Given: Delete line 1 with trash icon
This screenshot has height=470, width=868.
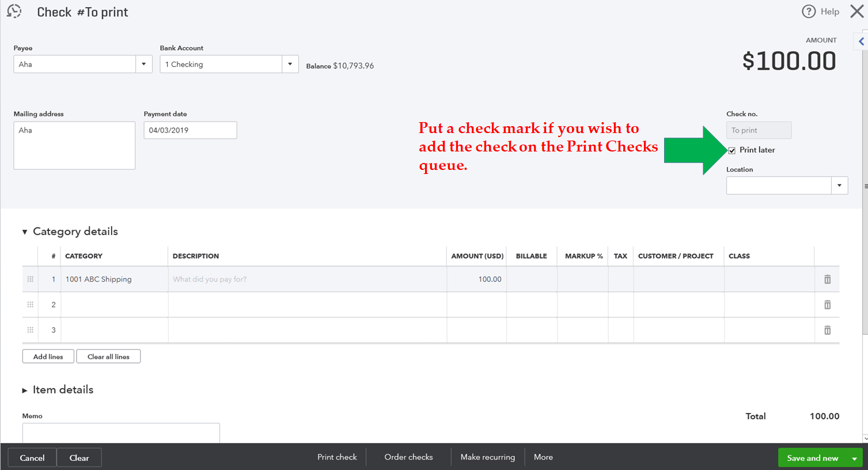Looking at the screenshot, I should coord(827,279).
